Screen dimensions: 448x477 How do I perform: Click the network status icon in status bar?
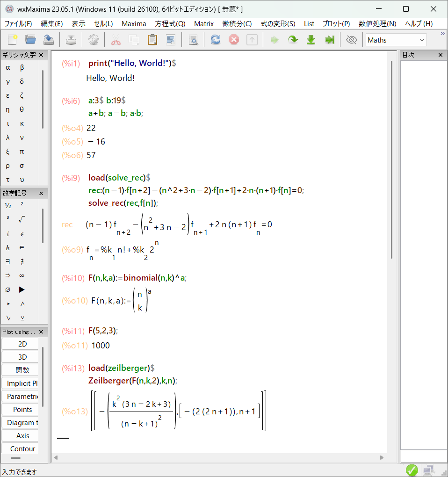point(429,470)
